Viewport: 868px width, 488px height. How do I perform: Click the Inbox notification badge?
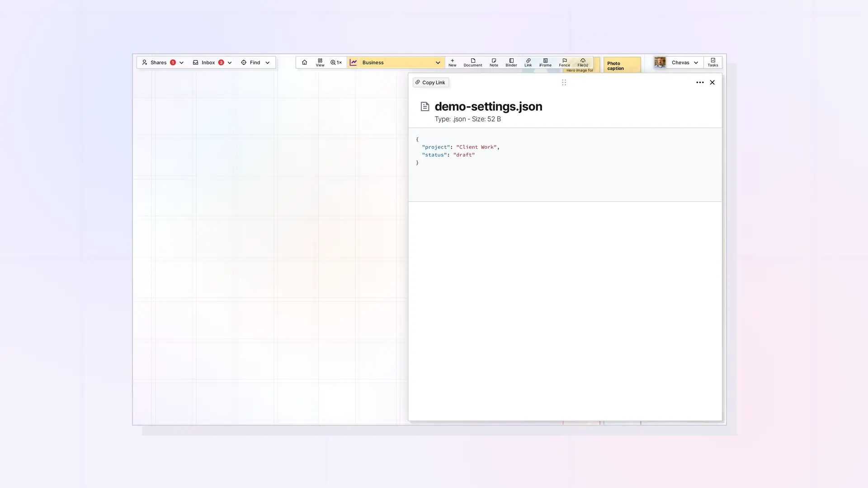tap(221, 62)
